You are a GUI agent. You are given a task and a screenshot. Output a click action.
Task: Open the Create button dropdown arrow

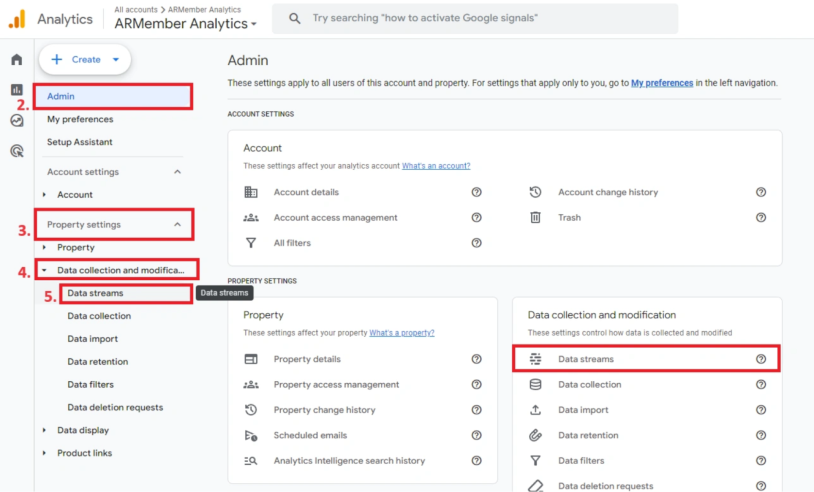[116, 60]
